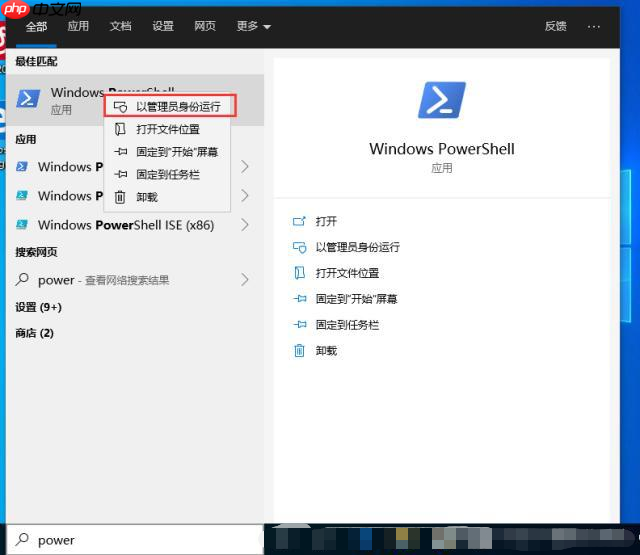Click the pin-to-Start icon in details pane
The height and width of the screenshot is (555, 640).
tap(300, 299)
